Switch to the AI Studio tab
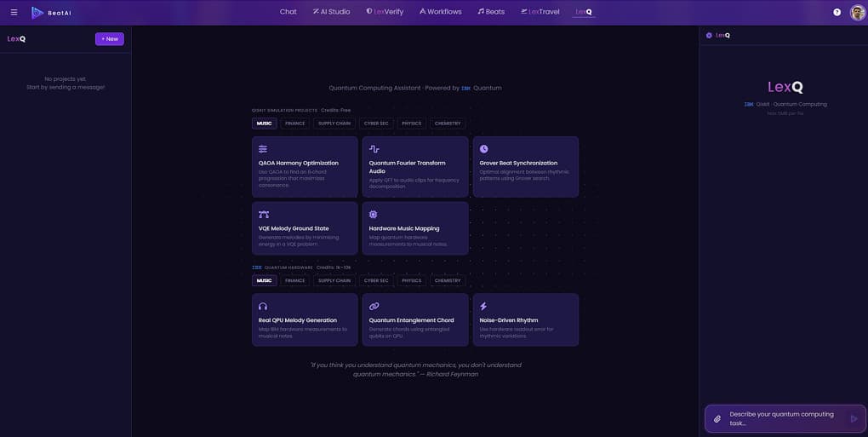Image resolution: width=868 pixels, height=437 pixels. point(331,12)
